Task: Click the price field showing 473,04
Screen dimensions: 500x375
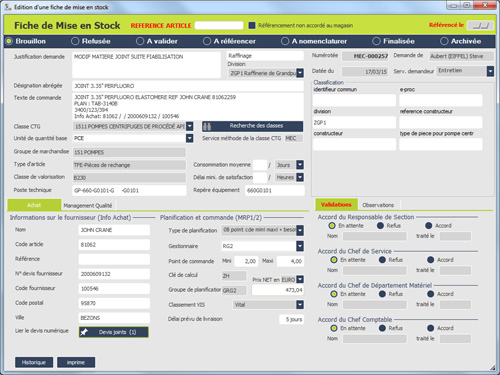Action: [278, 290]
